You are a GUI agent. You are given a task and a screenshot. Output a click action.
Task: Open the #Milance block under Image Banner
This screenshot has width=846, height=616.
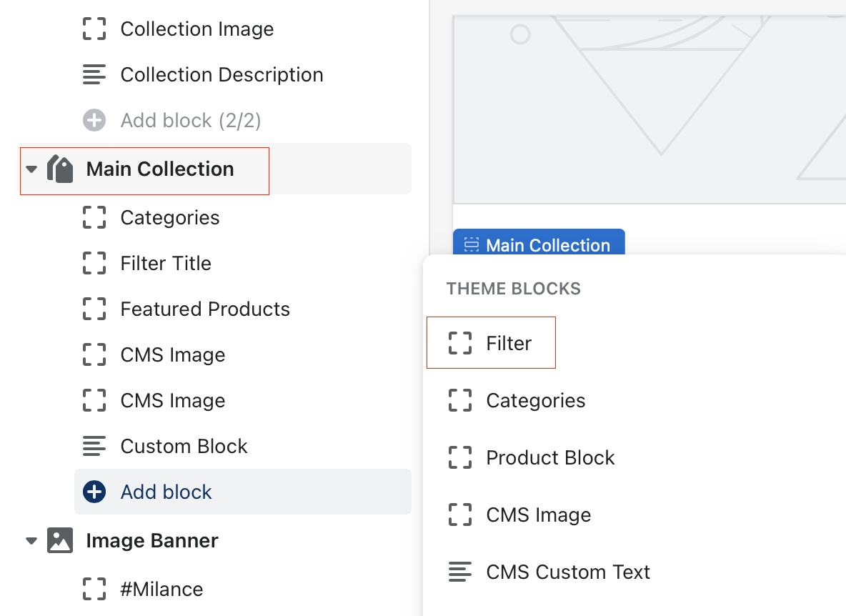tap(161, 589)
